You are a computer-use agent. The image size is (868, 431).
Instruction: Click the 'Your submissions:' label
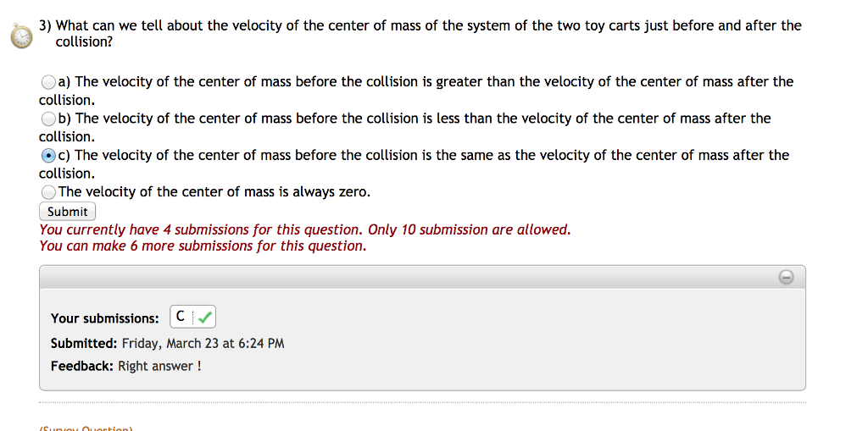(104, 318)
